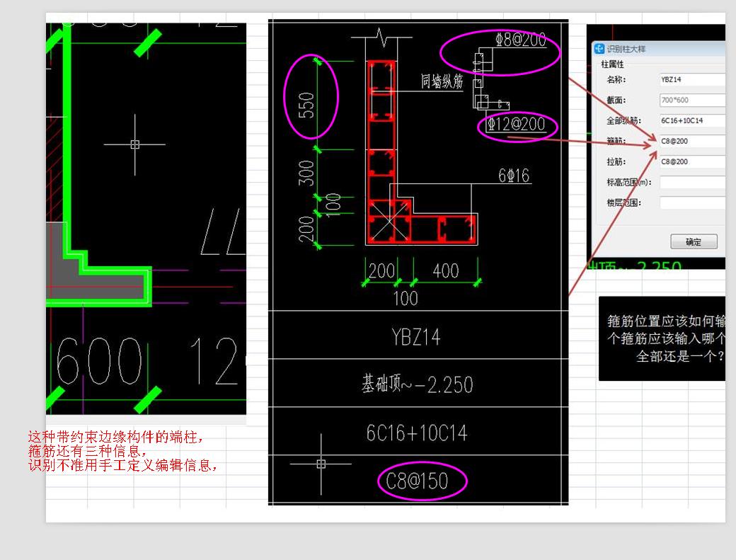Select the 基础顶~-2.250 table cell
736x560 pixels.
coord(418,384)
